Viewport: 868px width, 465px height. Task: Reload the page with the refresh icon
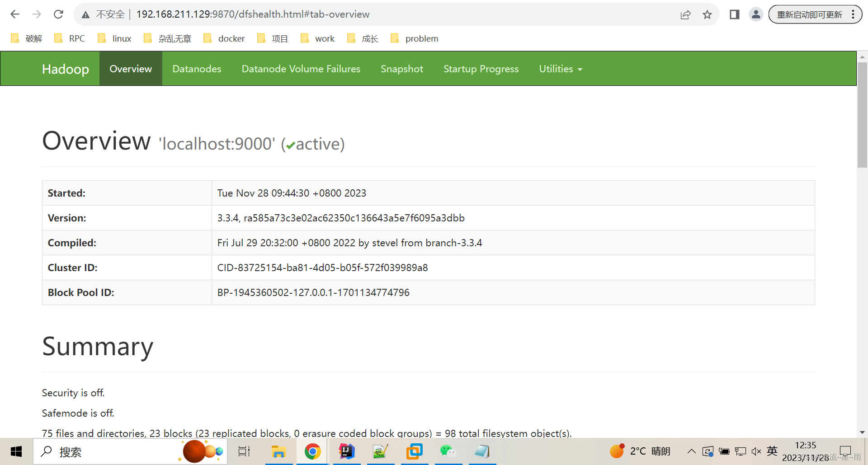pos(58,14)
